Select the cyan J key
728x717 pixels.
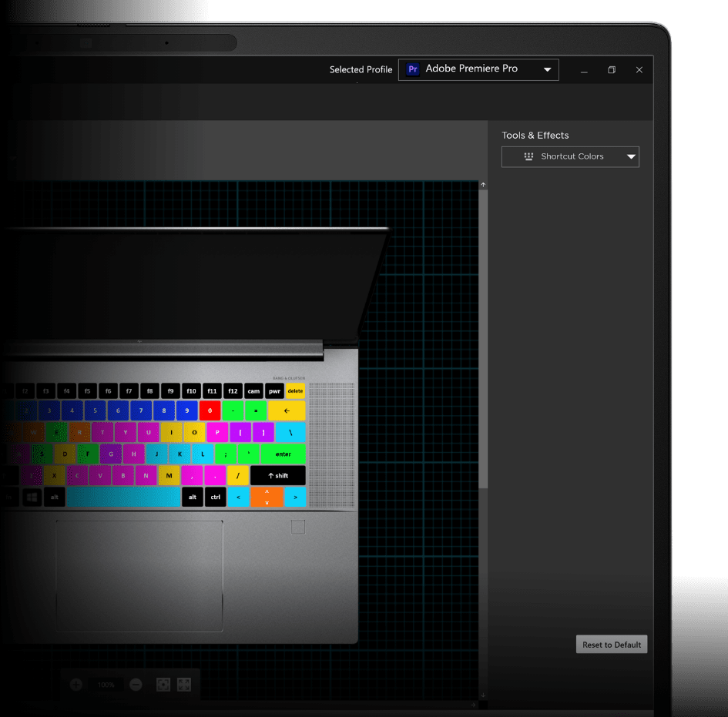point(157,454)
